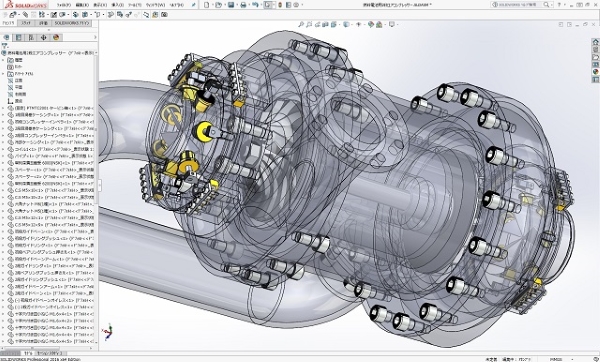Expand the first component node in tree
This screenshot has width=600, height=362.
tap(3, 108)
